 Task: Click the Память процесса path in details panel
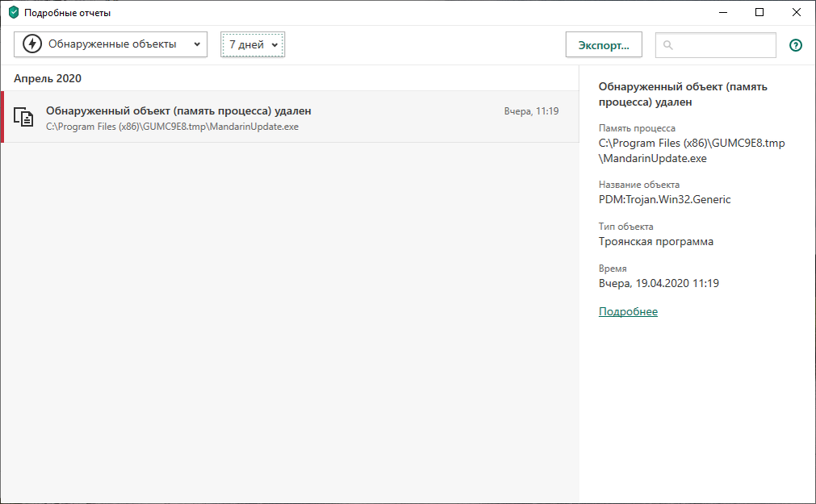686,151
